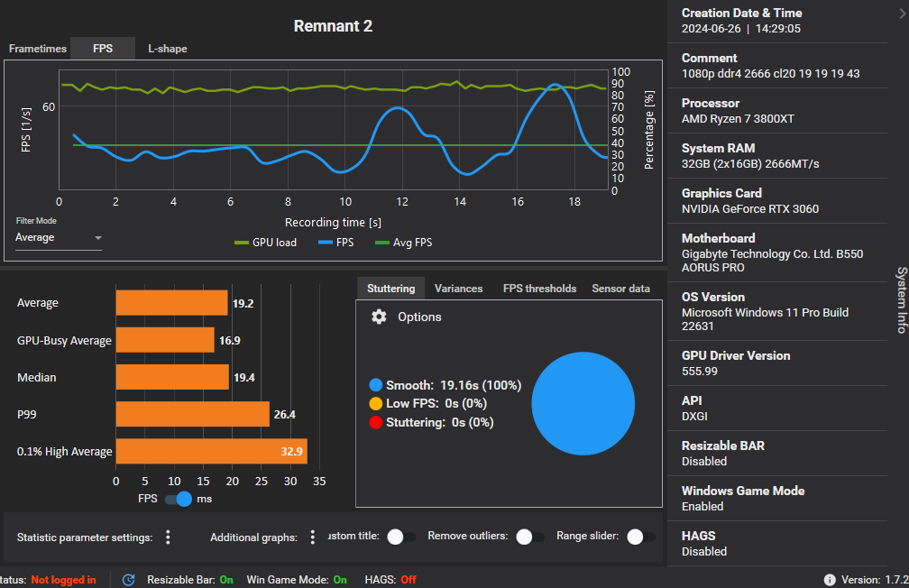Image resolution: width=909 pixels, height=588 pixels.
Task: Click the comment text '1080p ddr4 2666 cl20 19 19 19 43'
Action: pyautogui.click(x=770, y=74)
